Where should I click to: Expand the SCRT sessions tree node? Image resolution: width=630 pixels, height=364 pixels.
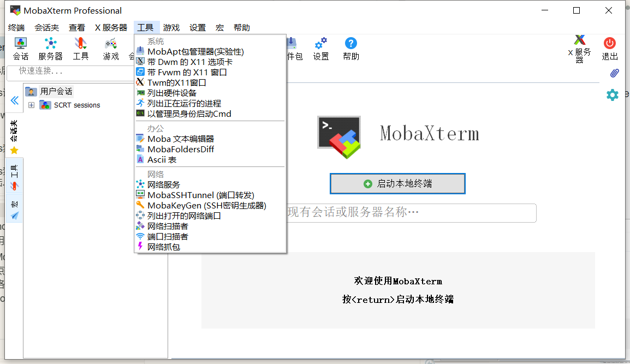coord(31,105)
